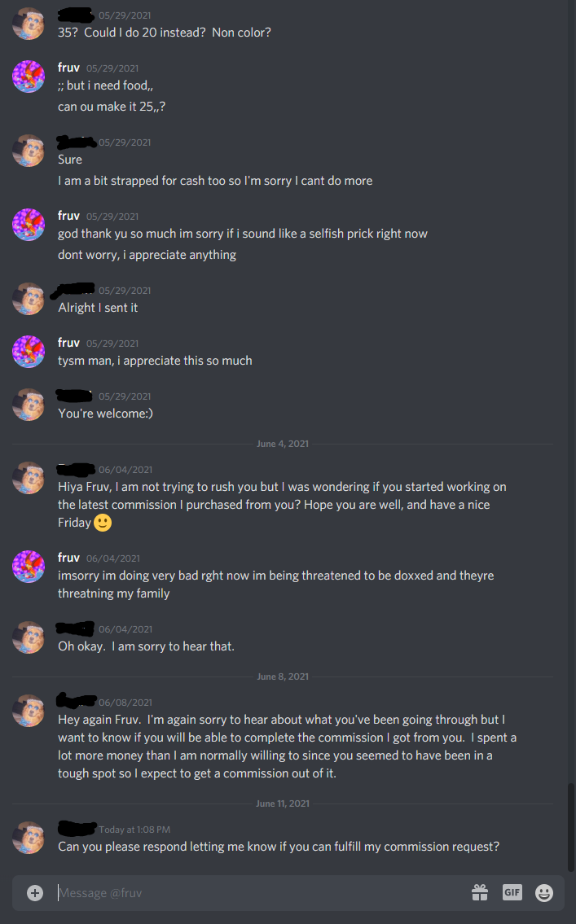Click the Message @fruv input field
The image size is (576, 924).
tap(259, 893)
